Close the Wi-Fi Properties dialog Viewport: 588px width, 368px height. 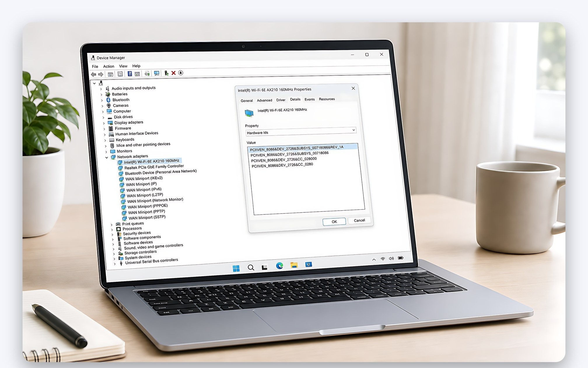tap(353, 88)
